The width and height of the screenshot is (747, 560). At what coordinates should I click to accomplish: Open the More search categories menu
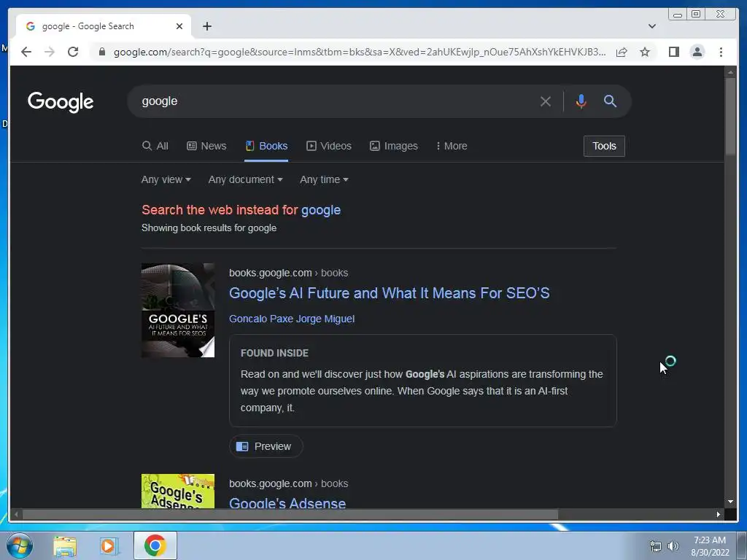click(x=452, y=146)
